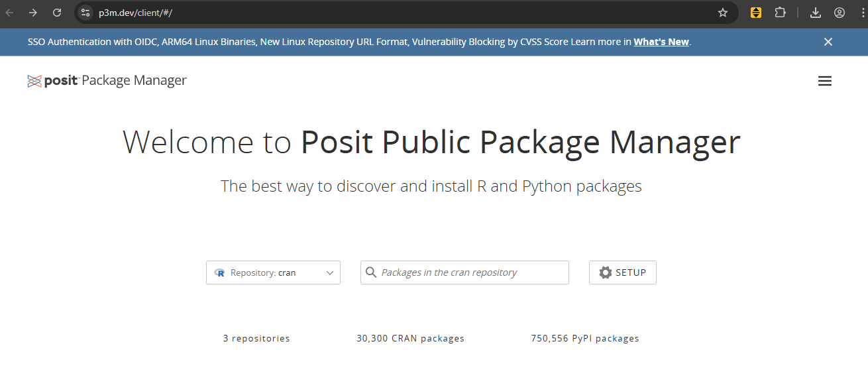Image resolution: width=868 pixels, height=368 pixels.
Task: Open site information icon beside URL
Action: [85, 13]
